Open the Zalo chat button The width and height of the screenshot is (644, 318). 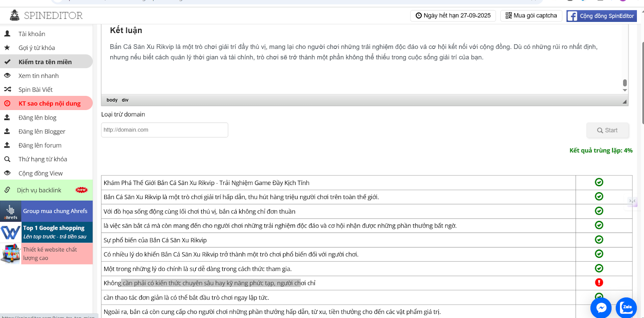[626, 308]
